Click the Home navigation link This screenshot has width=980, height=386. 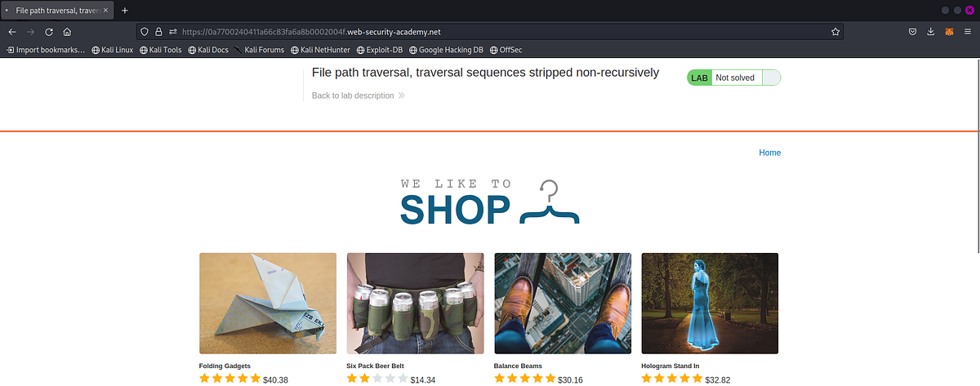click(769, 153)
